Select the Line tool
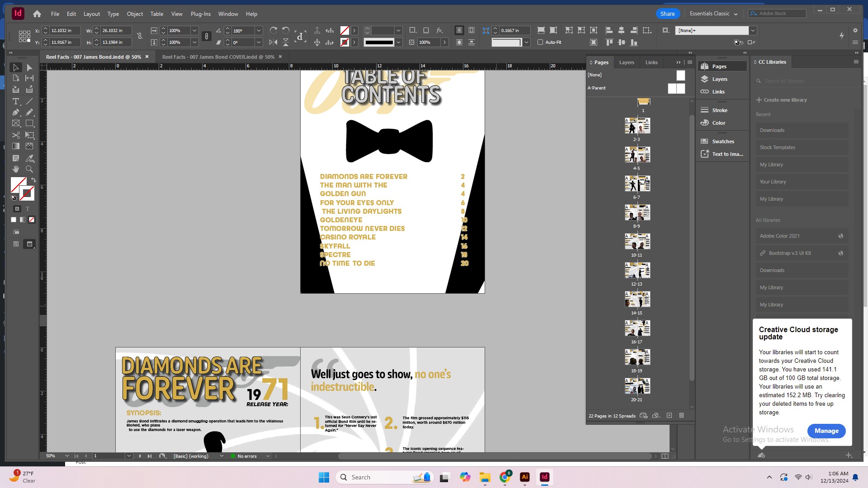 29,101
